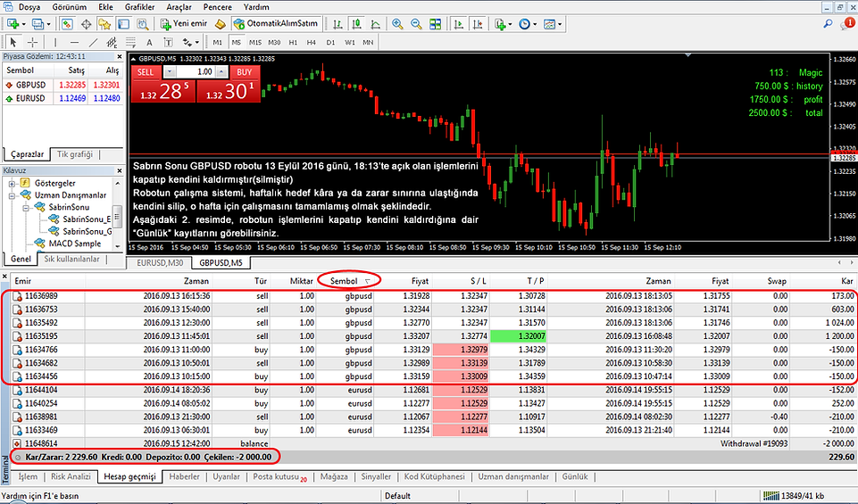Collapse the Uzman Danışmanlar tree node
Image resolution: width=858 pixels, height=504 pixels.
[x=12, y=195]
